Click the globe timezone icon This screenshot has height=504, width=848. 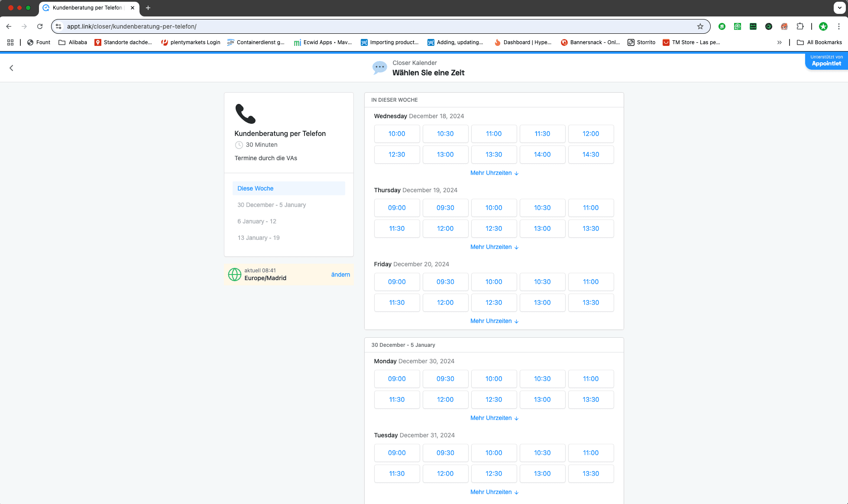pos(235,275)
